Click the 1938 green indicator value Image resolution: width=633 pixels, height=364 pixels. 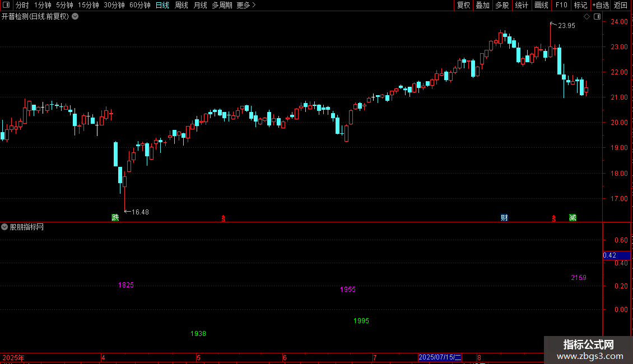point(198,334)
